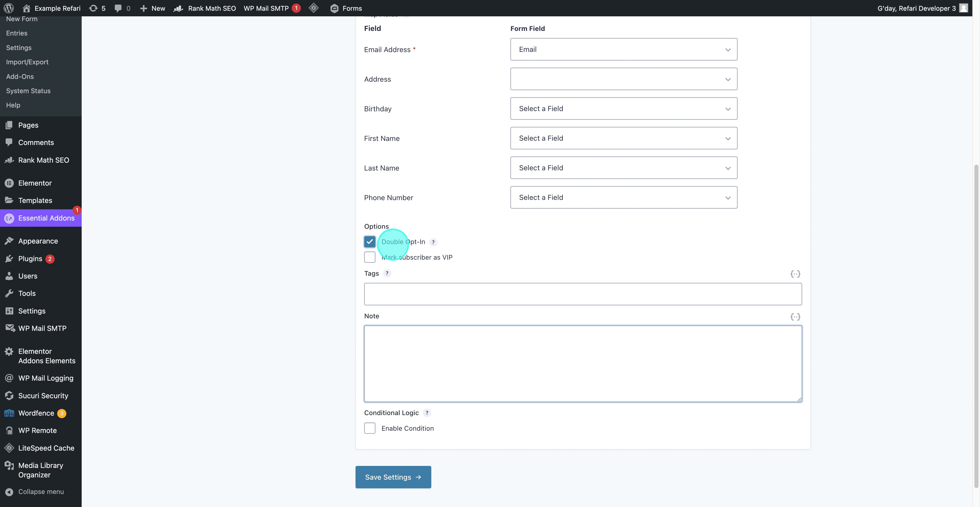Click the Forms icon in admin bar
Image resolution: width=980 pixels, height=507 pixels.
click(334, 8)
